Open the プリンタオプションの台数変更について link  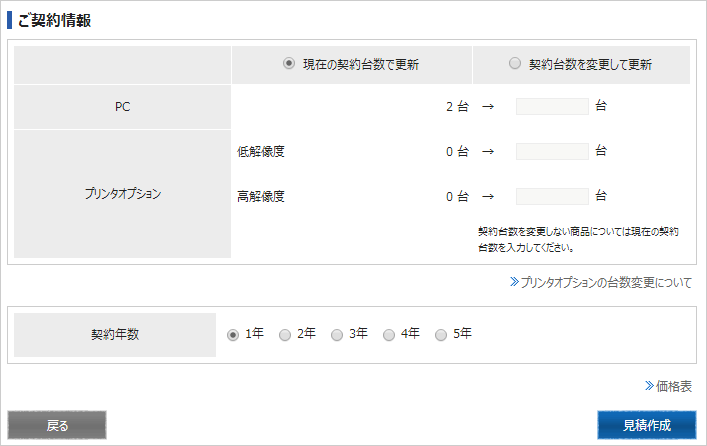click(x=606, y=283)
